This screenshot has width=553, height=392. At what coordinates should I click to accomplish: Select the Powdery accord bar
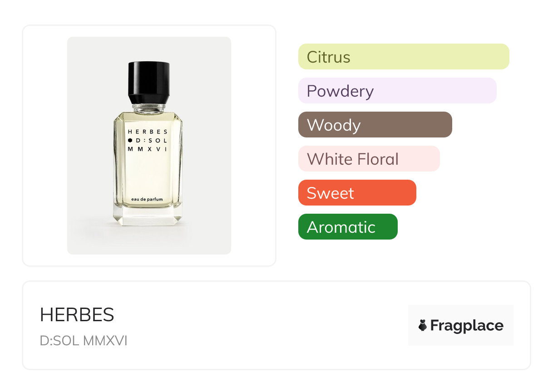click(x=397, y=91)
